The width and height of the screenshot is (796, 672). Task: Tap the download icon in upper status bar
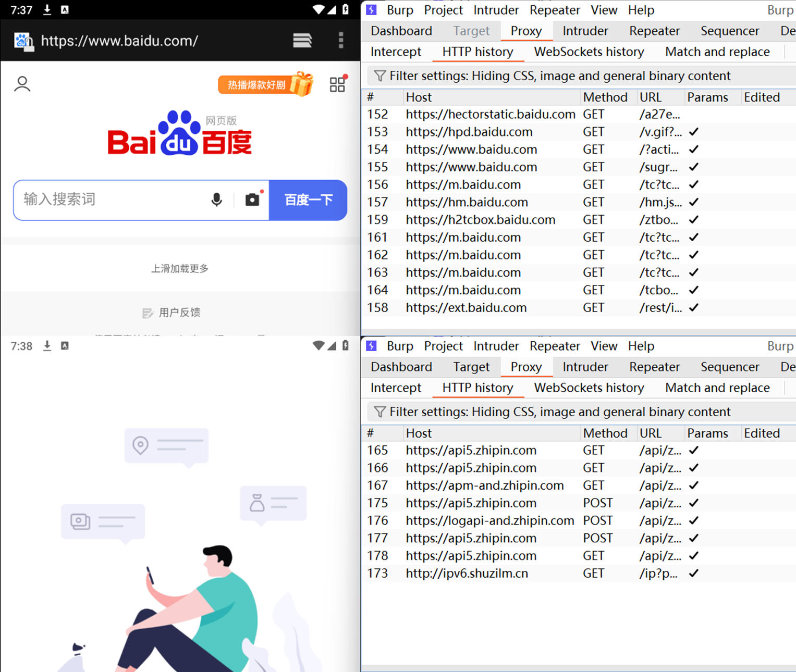pyautogui.click(x=47, y=10)
